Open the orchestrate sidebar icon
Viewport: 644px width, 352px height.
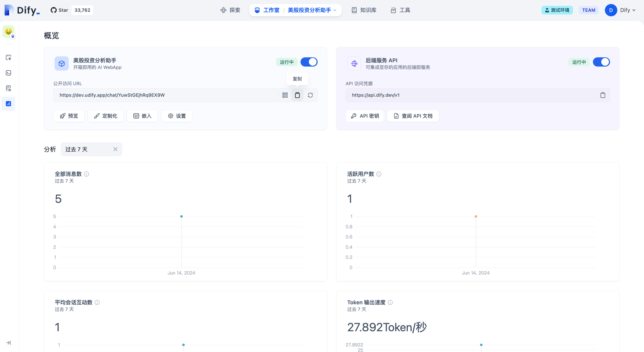point(9,58)
